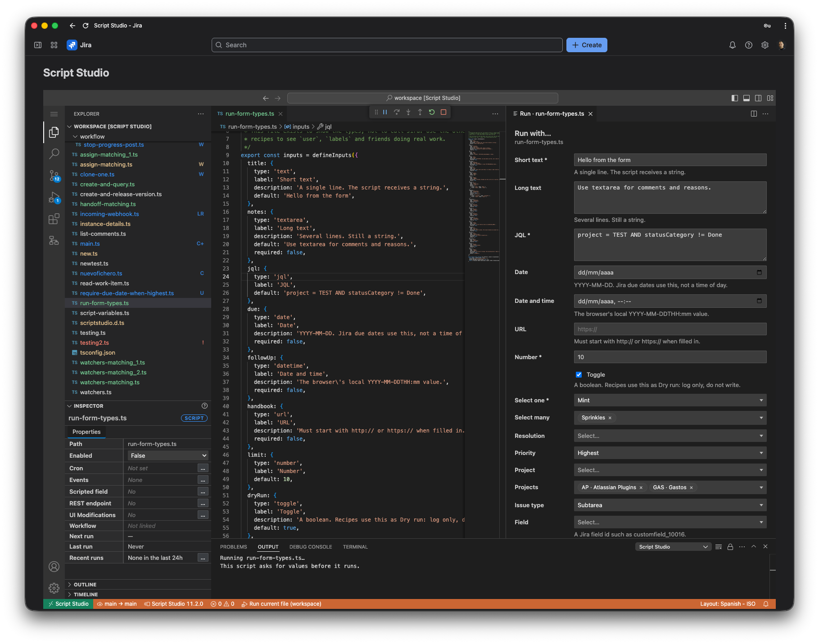This screenshot has width=819, height=644.
Task: Open the Jira app switcher grid
Action: [54, 45]
